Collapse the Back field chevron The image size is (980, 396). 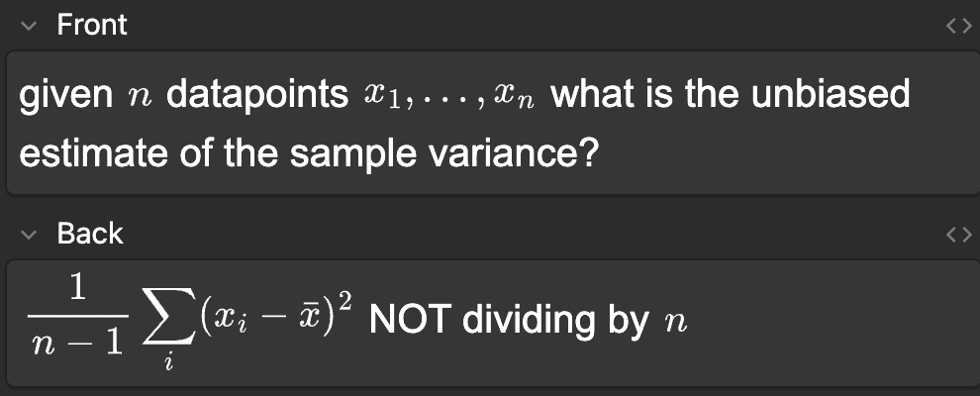(x=30, y=236)
